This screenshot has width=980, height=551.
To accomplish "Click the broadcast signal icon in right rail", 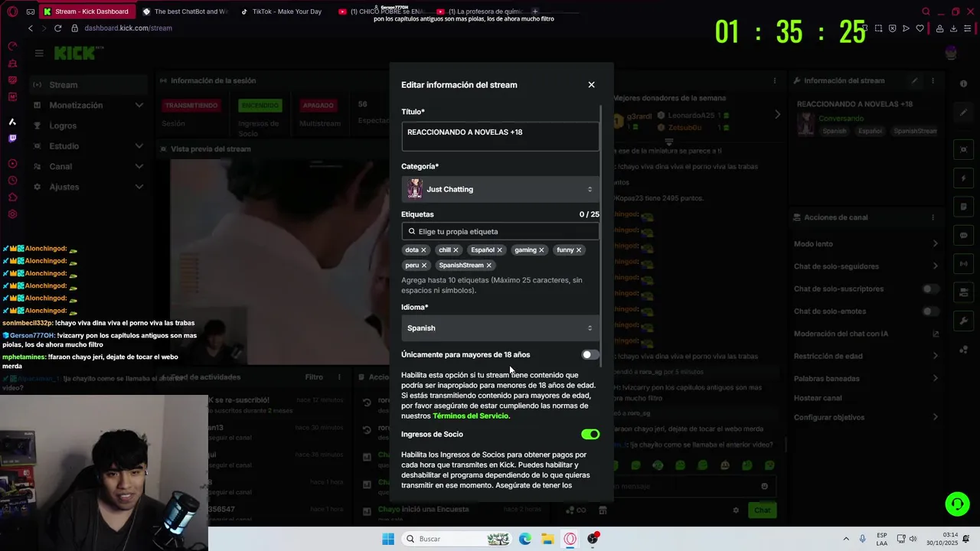I will coord(963,264).
